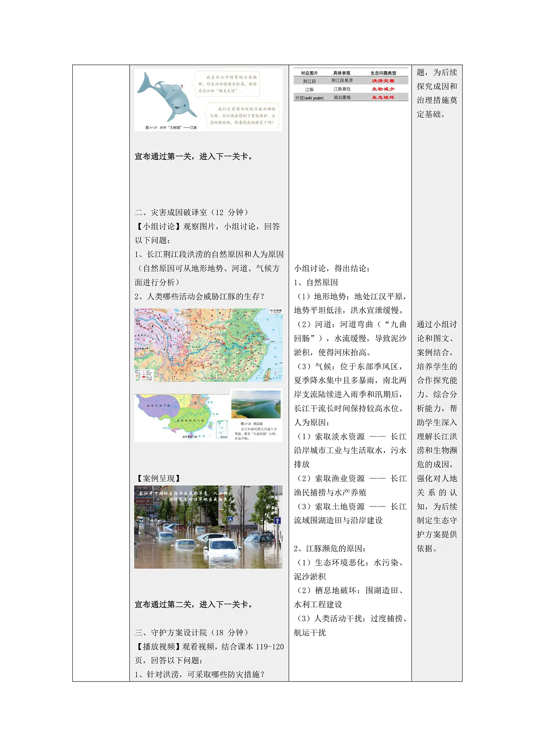Click the caption 图4-29 水中"大熊猫"——江豚
The height and width of the screenshot is (756, 535).
tap(171, 127)
